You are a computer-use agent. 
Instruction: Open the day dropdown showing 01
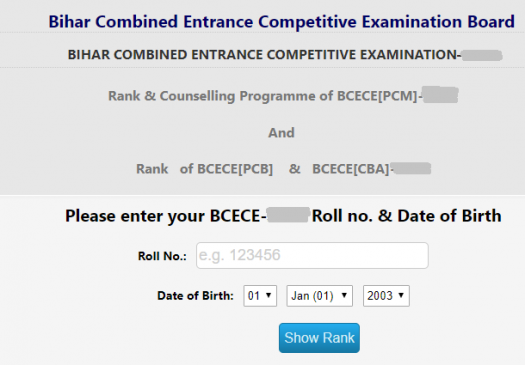click(x=260, y=296)
